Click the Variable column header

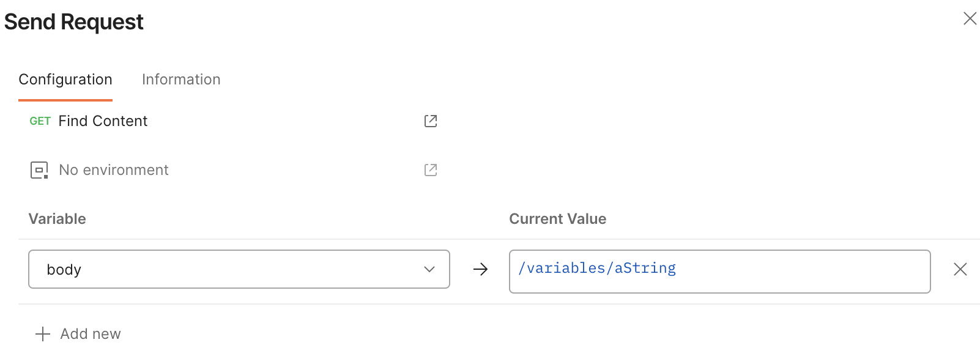(x=57, y=219)
